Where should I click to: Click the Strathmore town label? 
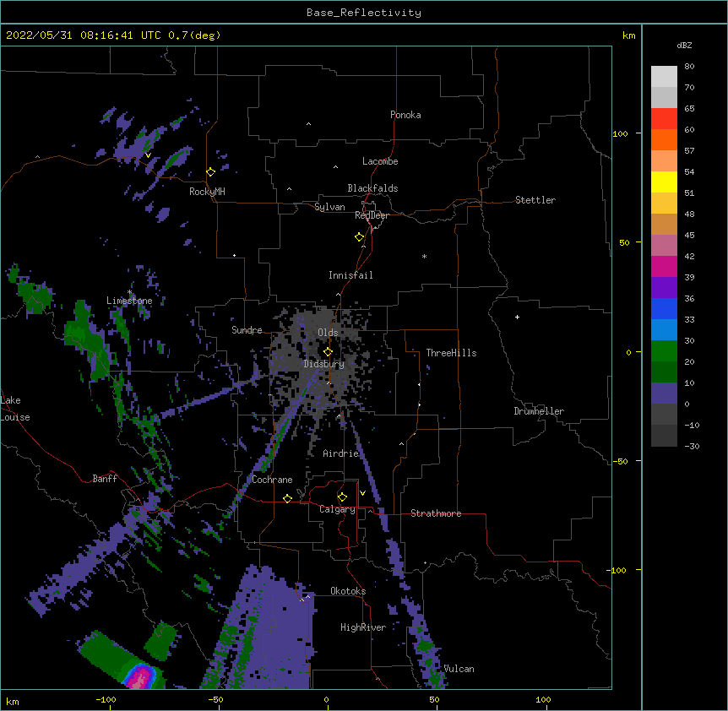pyautogui.click(x=436, y=513)
